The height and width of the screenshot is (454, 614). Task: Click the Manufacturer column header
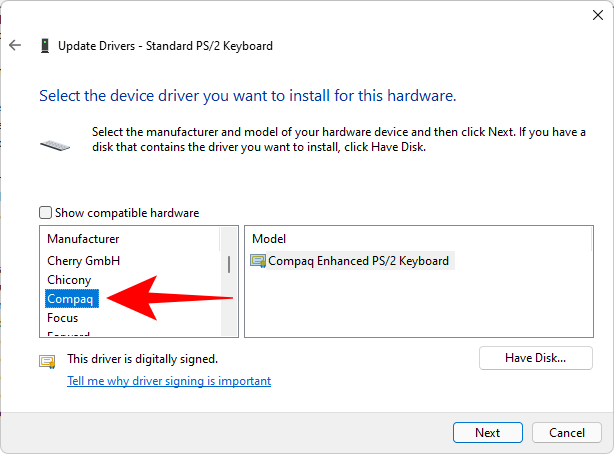click(83, 239)
